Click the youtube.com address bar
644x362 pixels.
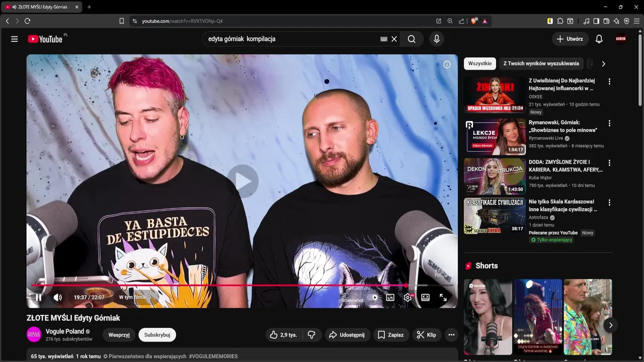[282, 21]
